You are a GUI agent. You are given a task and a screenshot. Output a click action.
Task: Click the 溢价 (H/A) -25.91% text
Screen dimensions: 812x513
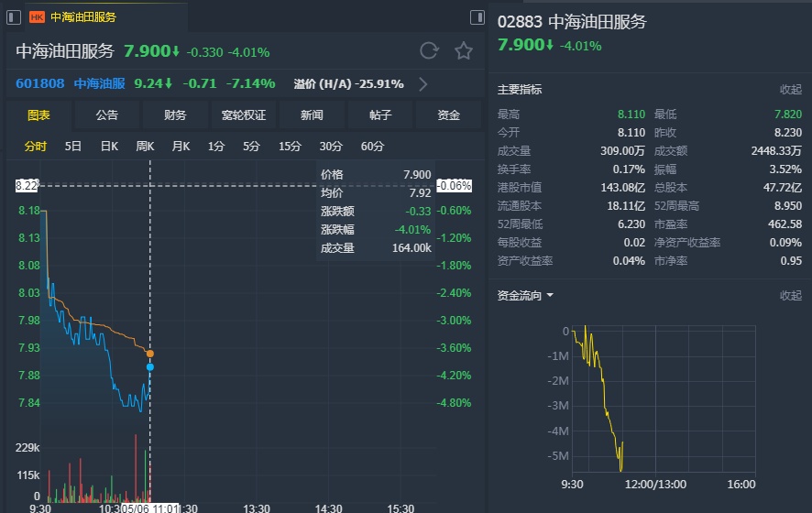(348, 84)
